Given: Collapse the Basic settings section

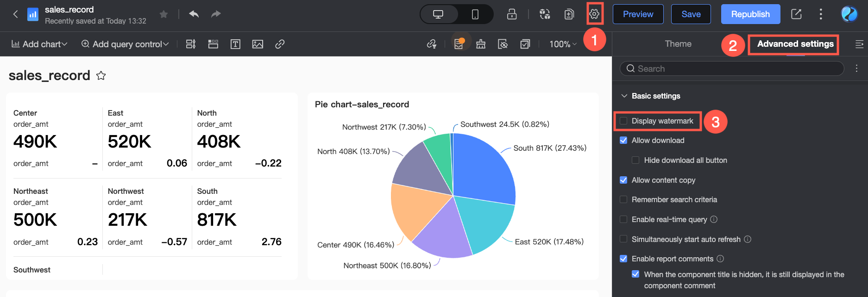Looking at the screenshot, I should (624, 96).
